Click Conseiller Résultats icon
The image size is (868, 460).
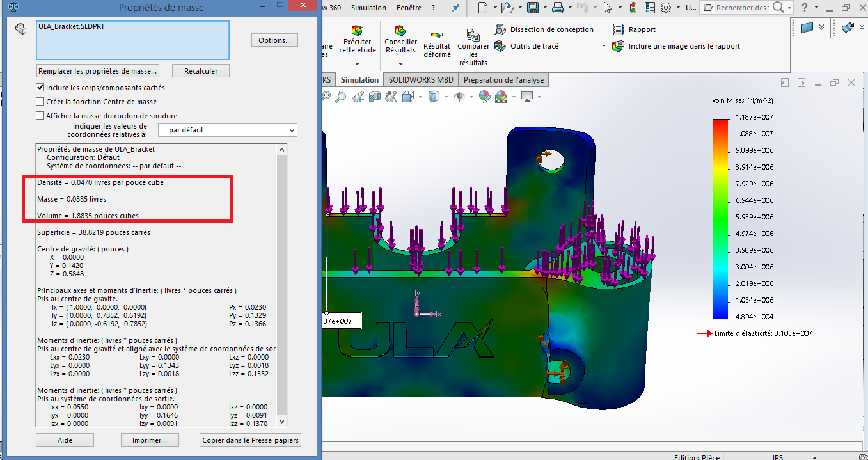tap(400, 31)
